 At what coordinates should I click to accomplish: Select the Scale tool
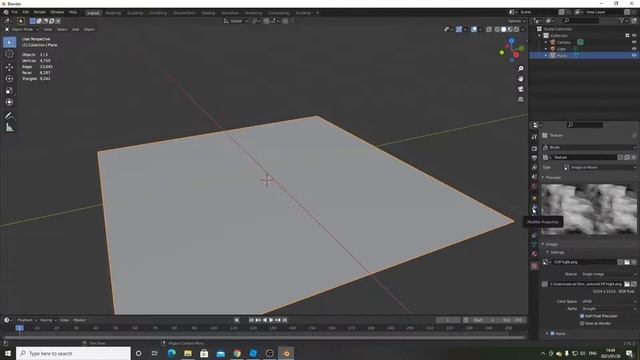(x=9, y=91)
